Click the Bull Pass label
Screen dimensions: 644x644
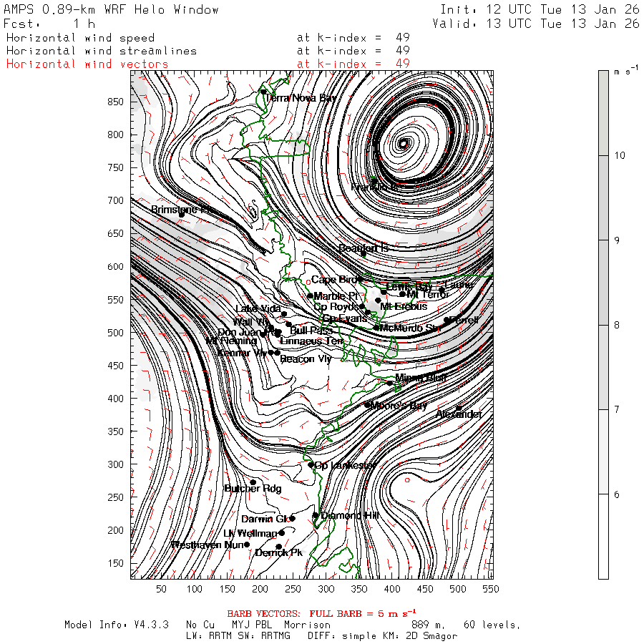tap(311, 331)
